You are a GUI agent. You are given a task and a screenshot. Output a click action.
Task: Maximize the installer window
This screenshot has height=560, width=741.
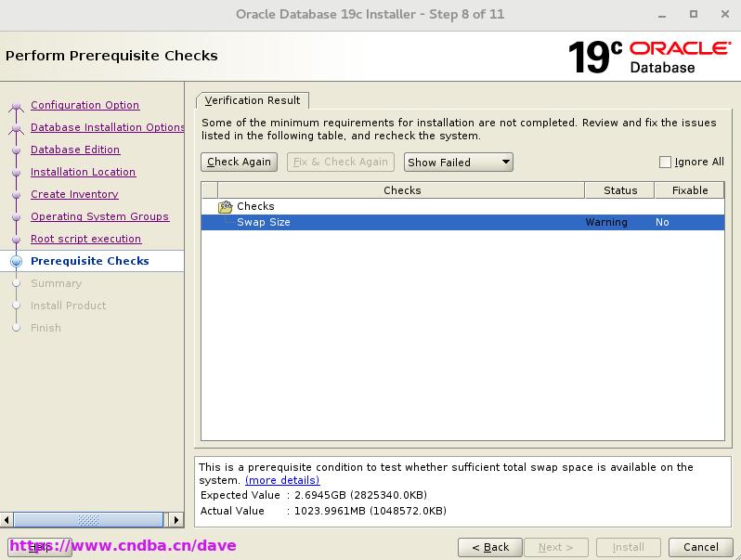click(x=694, y=14)
